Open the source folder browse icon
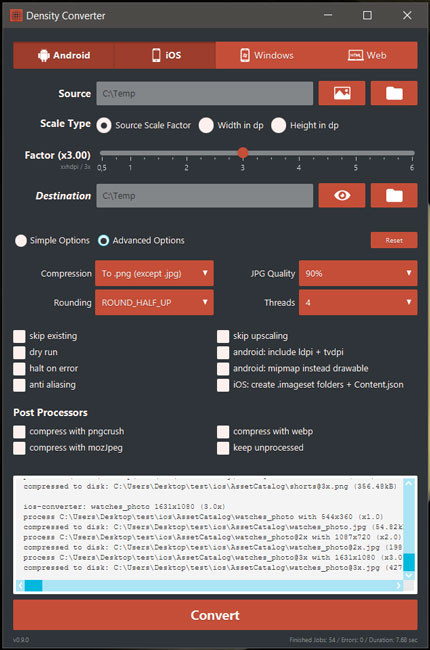 click(x=394, y=93)
